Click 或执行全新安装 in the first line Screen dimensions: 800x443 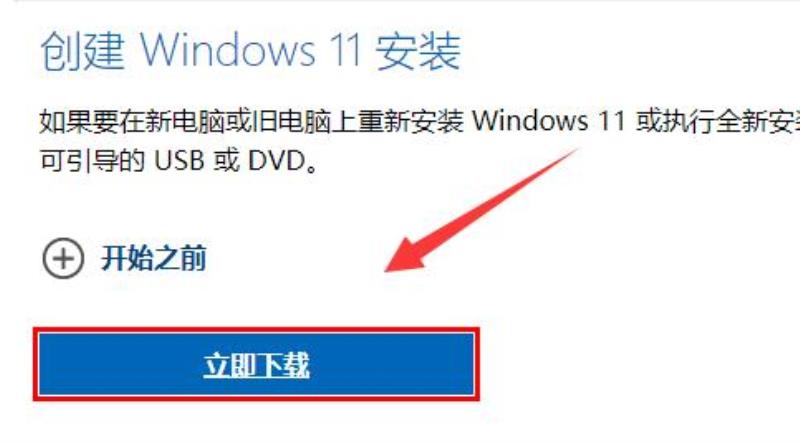click(717, 121)
